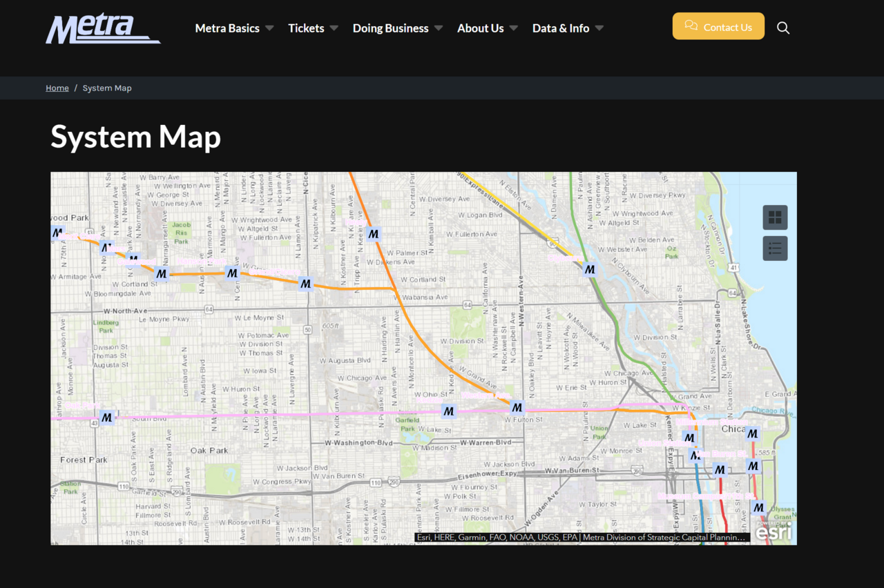Expand the Metra Basics dropdown arrow

click(x=269, y=28)
